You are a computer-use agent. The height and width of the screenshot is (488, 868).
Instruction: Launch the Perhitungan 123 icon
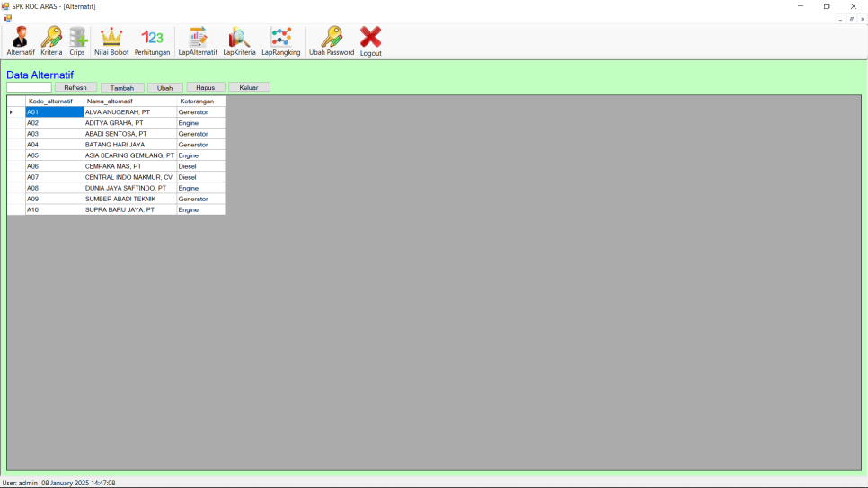point(152,38)
